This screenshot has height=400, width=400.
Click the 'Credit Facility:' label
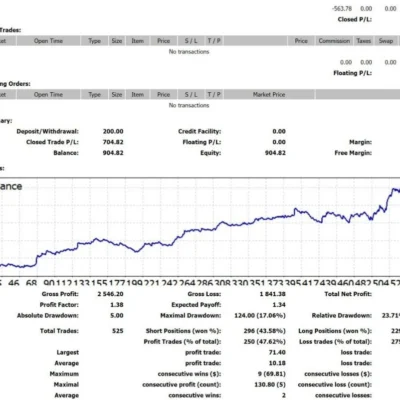coord(199,131)
